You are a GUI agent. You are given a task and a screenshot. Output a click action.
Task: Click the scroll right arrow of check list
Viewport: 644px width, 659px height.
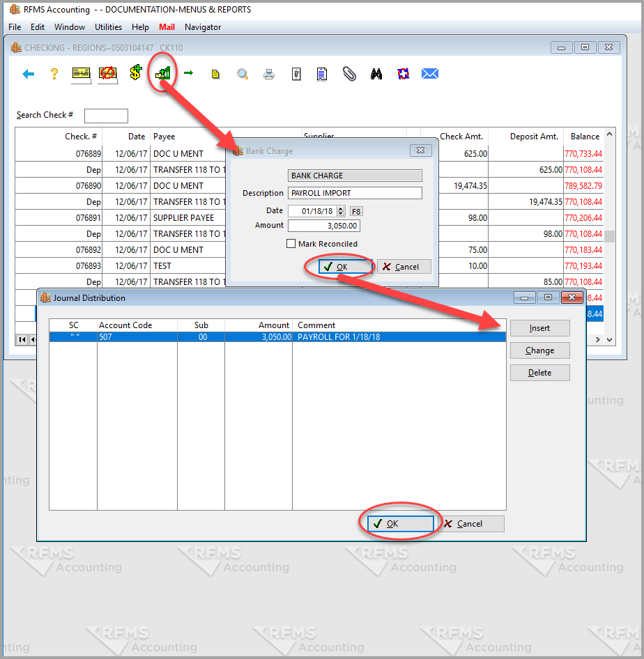coord(598,339)
